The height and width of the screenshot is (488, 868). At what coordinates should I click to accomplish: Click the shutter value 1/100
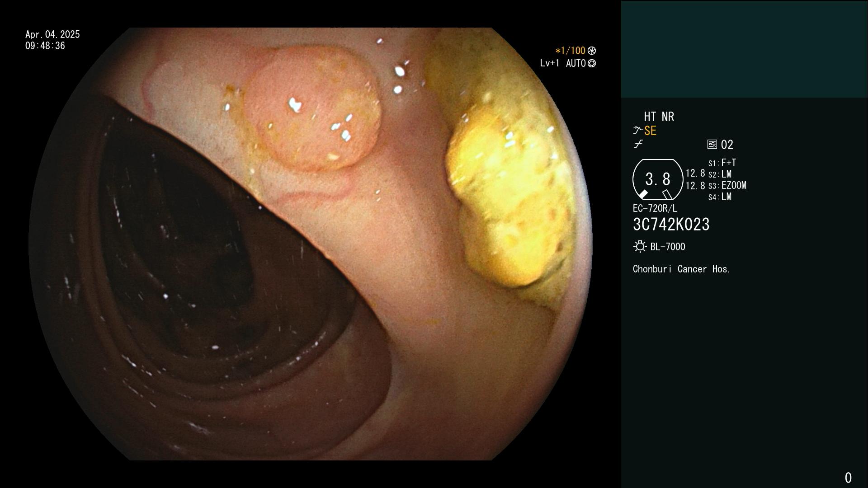tap(570, 51)
